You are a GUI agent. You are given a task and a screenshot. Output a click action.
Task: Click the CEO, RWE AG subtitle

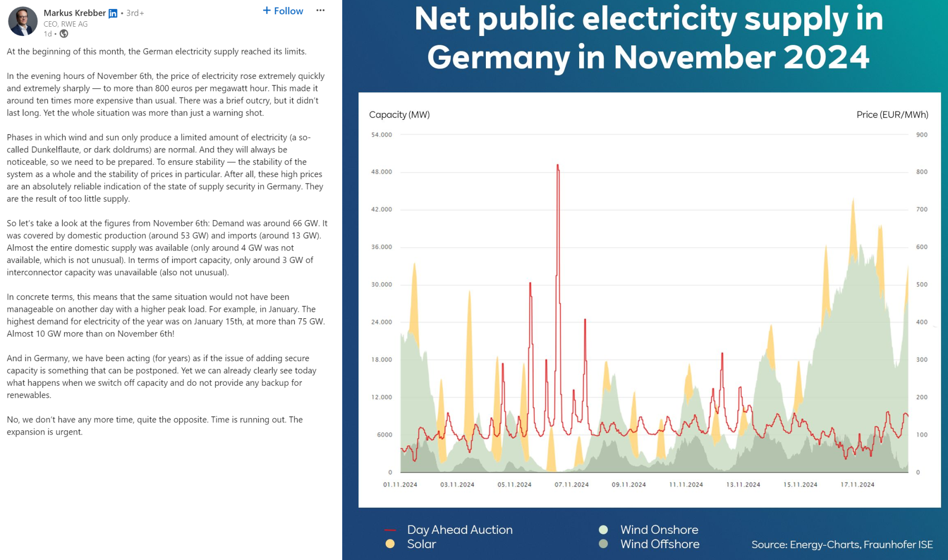[66, 24]
